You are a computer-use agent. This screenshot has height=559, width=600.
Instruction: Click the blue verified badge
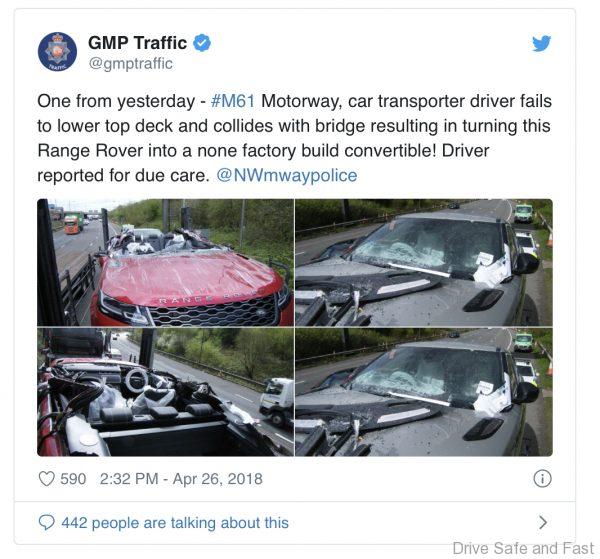(202, 42)
